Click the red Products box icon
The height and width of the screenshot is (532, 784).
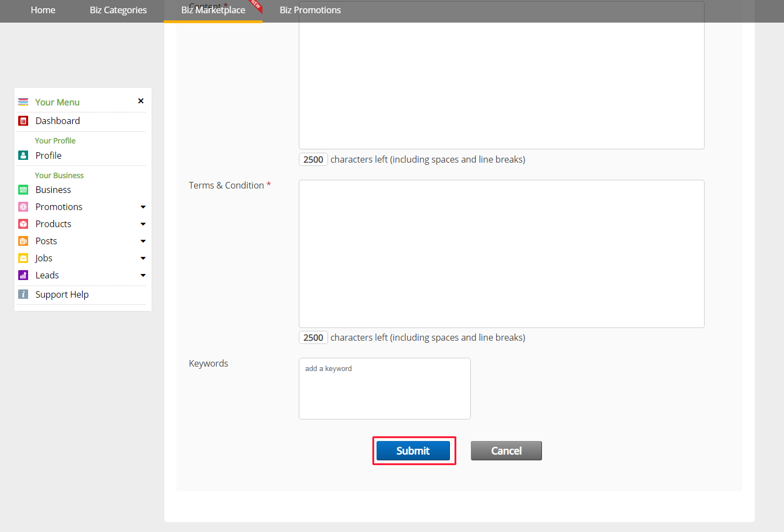coord(23,224)
